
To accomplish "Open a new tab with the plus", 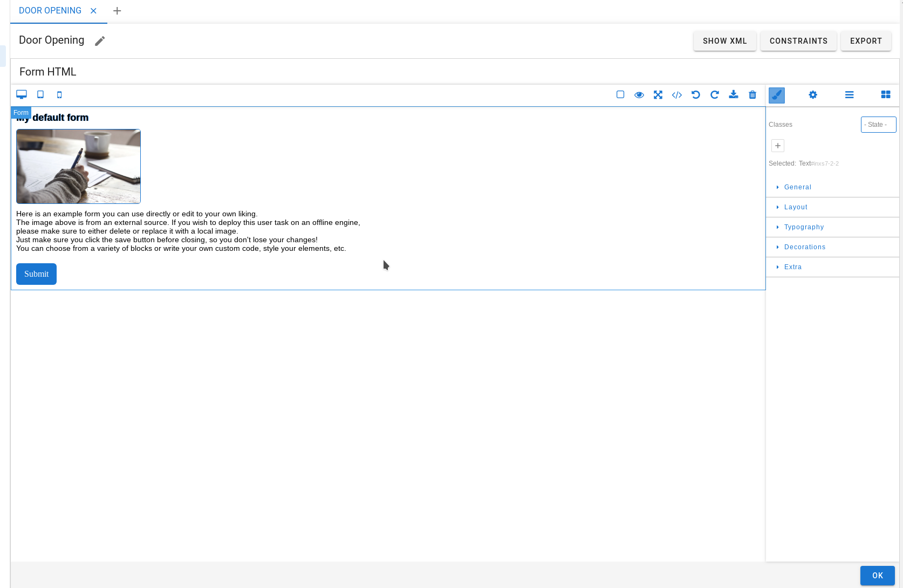I will point(117,10).
